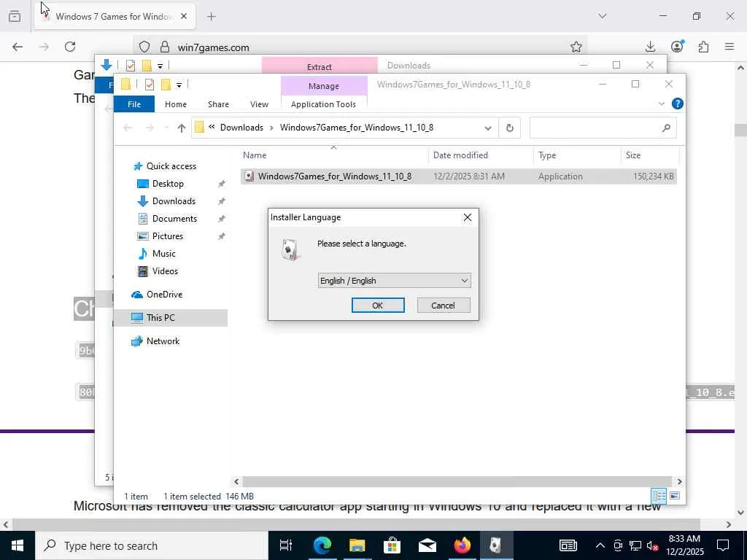
Task: Open Microsoft Store from taskbar
Action: [x=392, y=545]
